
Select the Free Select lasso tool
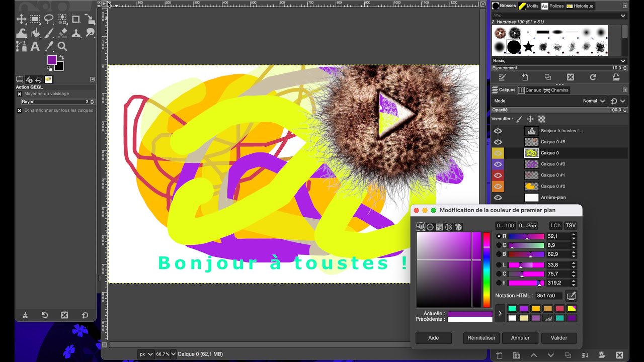(x=49, y=20)
